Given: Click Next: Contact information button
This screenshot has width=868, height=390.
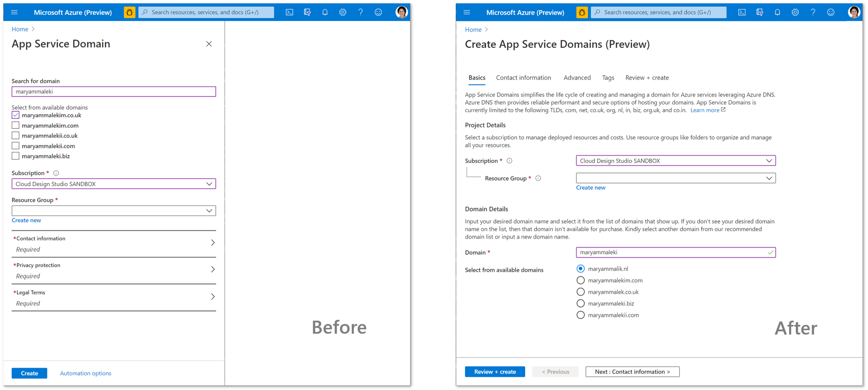Looking at the screenshot, I should 633,372.
